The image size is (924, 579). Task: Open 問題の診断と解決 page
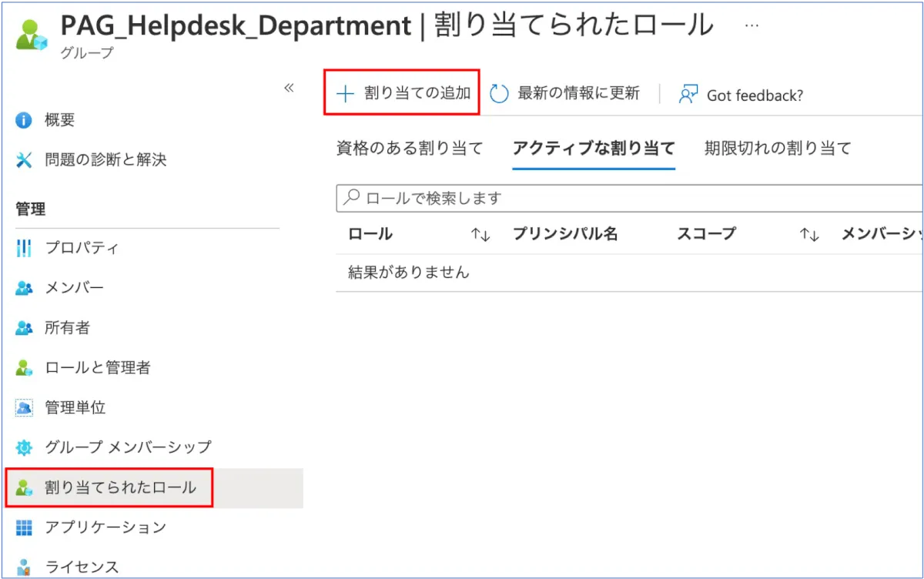click(x=105, y=160)
